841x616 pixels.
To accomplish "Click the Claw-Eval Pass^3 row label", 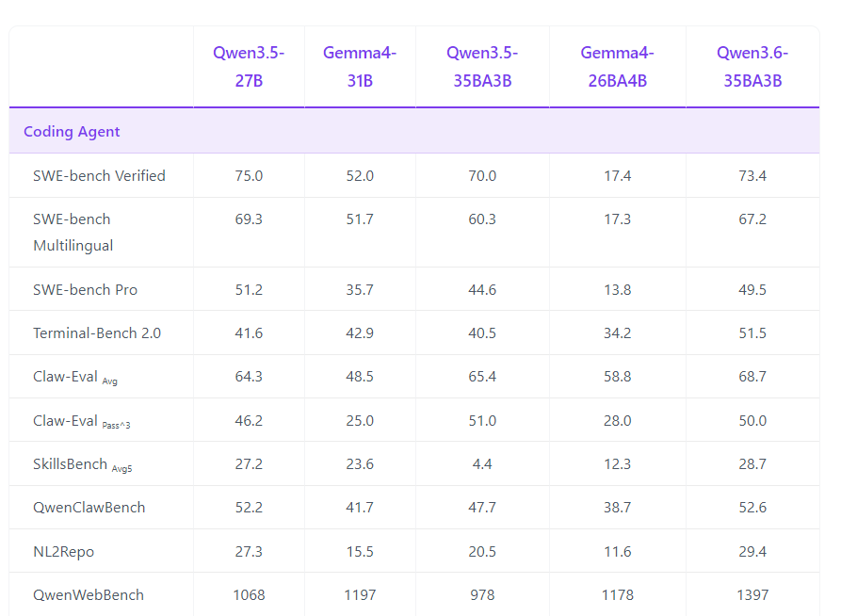I will 81,421.
